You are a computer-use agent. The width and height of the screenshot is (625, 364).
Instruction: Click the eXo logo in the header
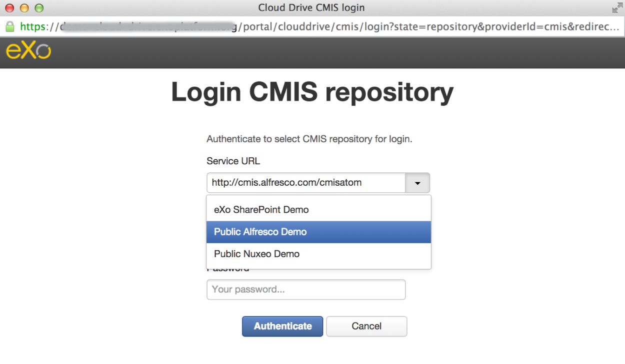(28, 51)
